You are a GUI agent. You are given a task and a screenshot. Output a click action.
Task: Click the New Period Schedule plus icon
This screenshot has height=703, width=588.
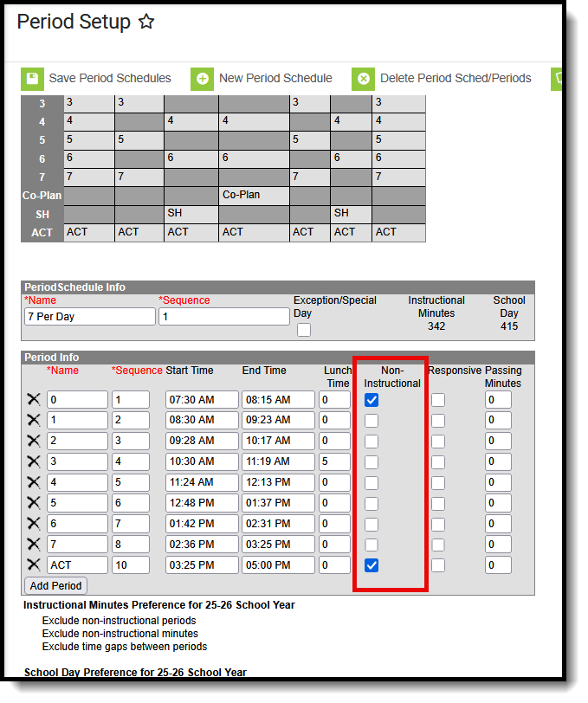203,79
